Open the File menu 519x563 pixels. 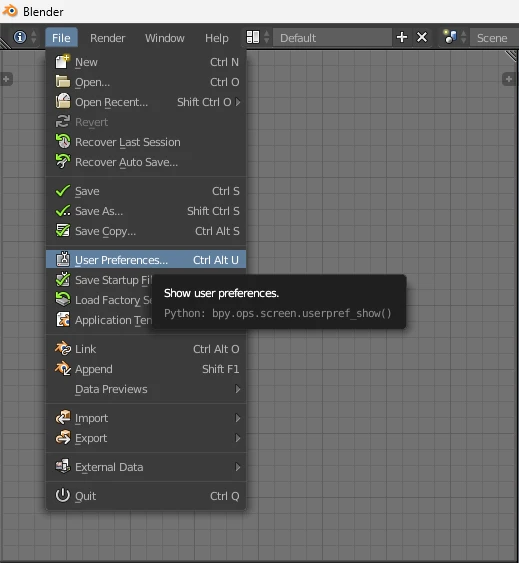tap(61, 38)
